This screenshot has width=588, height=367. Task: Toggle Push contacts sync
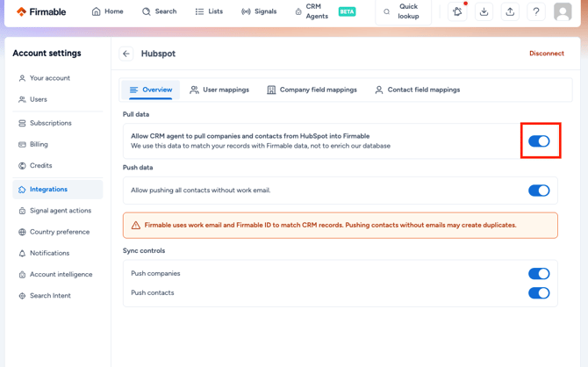point(539,292)
